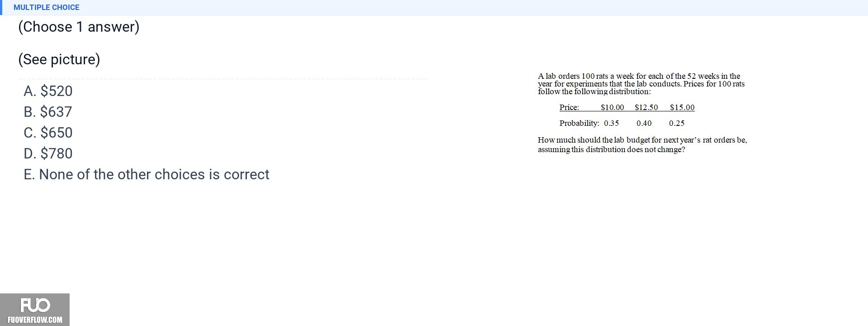The width and height of the screenshot is (868, 326).
Task: Click the 0.40 probability value
Action: pos(644,123)
